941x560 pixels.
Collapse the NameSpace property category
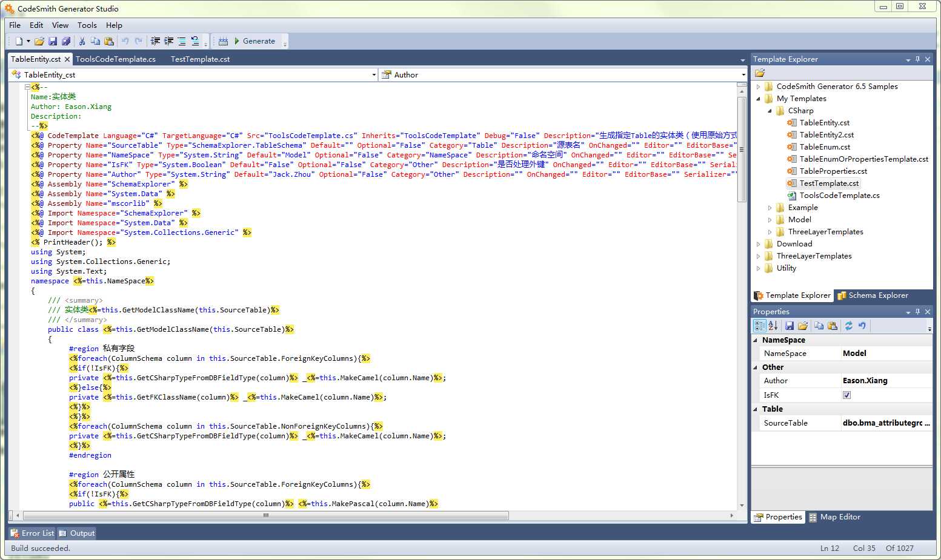[756, 340]
